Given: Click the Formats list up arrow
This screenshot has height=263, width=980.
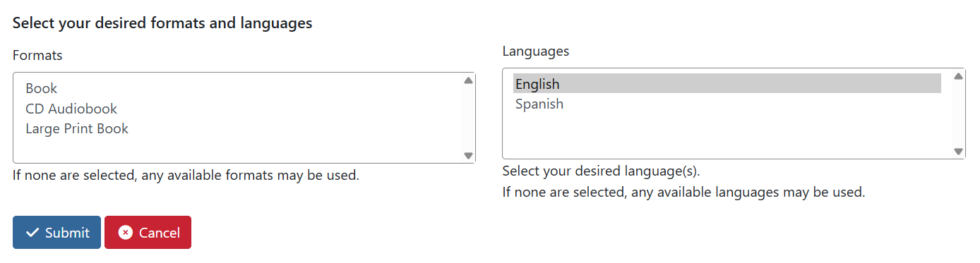Looking at the screenshot, I should [468, 81].
